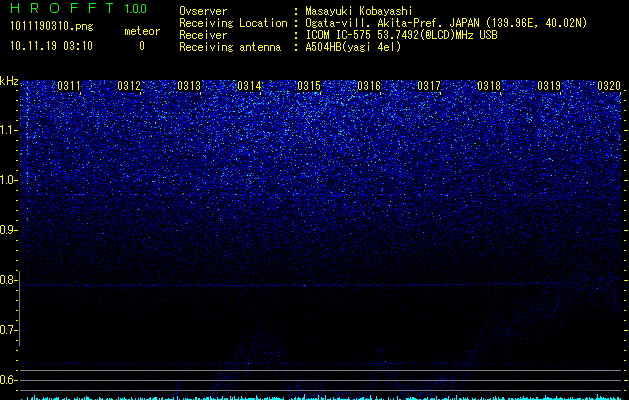Click the HROFFT 1.0.0 title text
Image resolution: width=629 pixels, height=400 pixels.
coord(79,8)
